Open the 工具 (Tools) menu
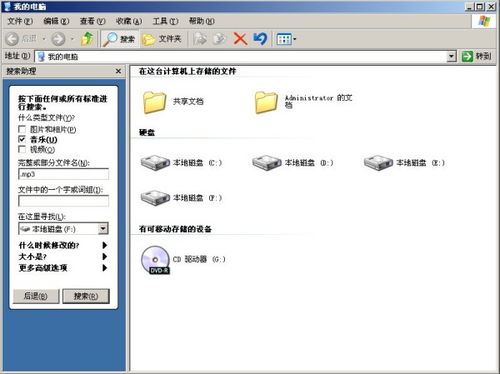Screen dimensions: 500x374 [x=165, y=21]
